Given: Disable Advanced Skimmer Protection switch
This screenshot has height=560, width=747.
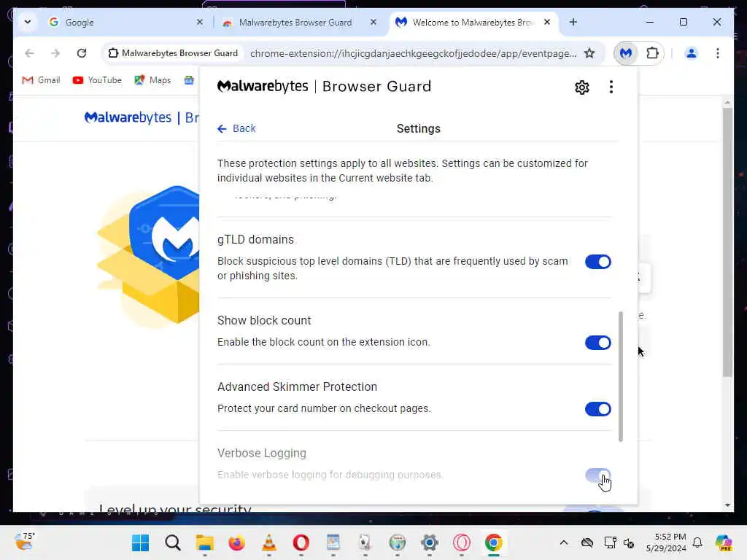Looking at the screenshot, I should point(598,409).
